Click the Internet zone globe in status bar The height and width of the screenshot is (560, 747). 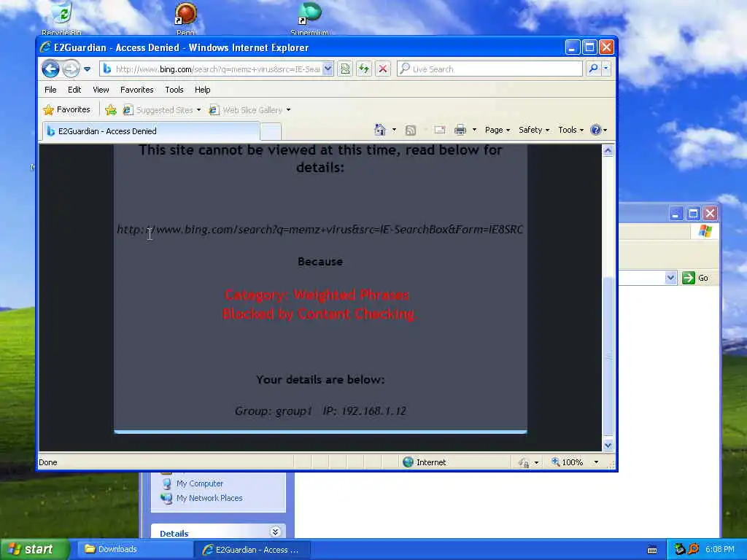click(408, 462)
